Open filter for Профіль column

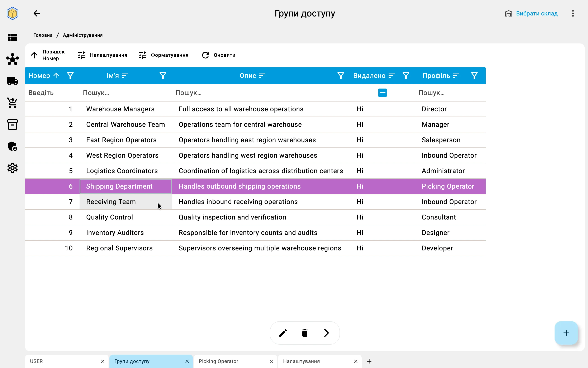click(474, 76)
